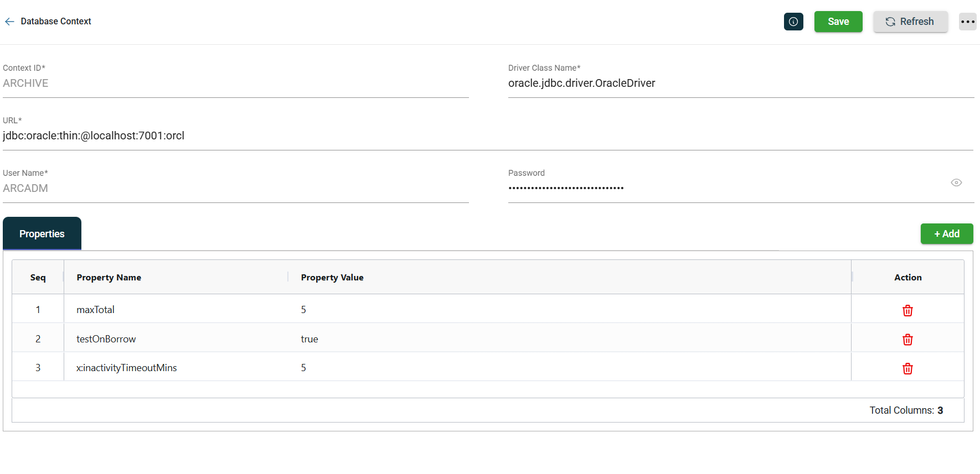Image resolution: width=980 pixels, height=474 pixels.
Task: Refresh the database context form
Action: point(910,22)
